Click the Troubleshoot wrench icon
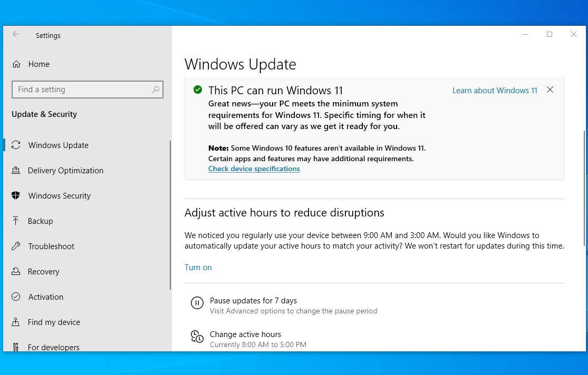Viewport: 588px width, 375px height. pos(16,246)
